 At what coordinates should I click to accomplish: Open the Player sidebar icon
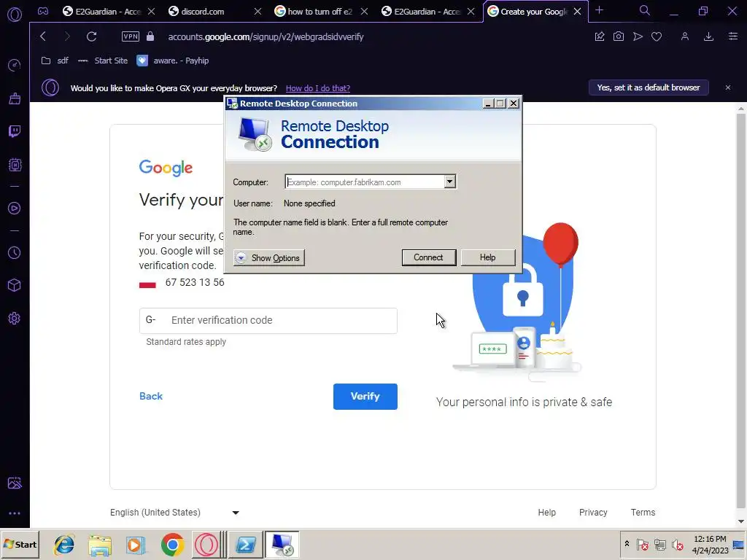click(15, 208)
